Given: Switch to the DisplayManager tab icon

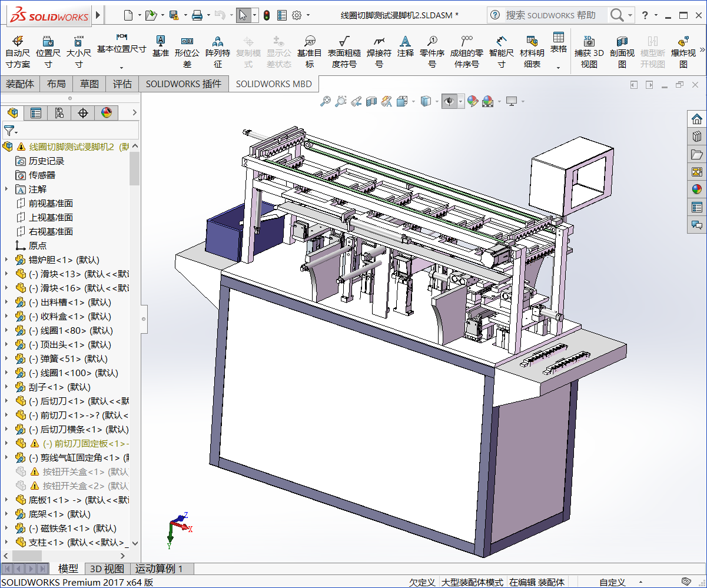Looking at the screenshot, I should click(x=107, y=113).
